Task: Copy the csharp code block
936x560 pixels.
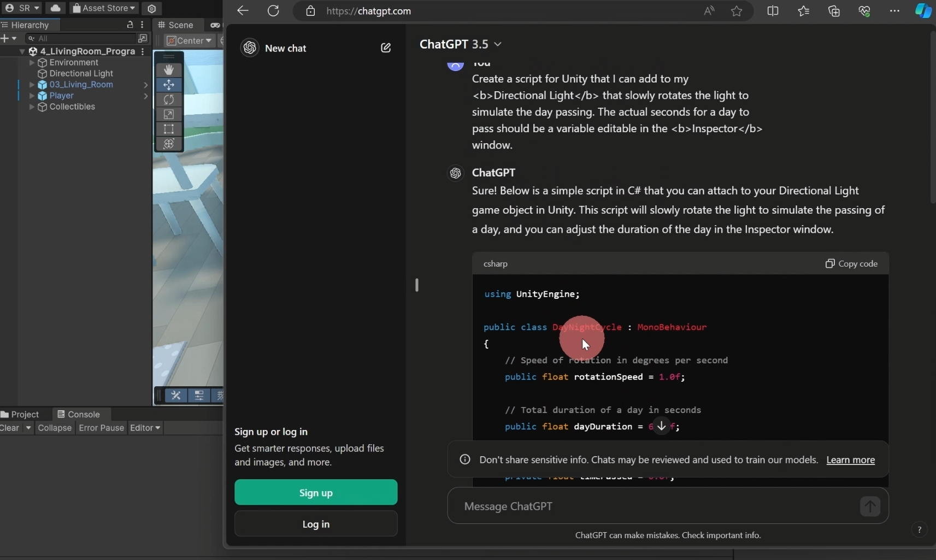Action: tap(851, 263)
